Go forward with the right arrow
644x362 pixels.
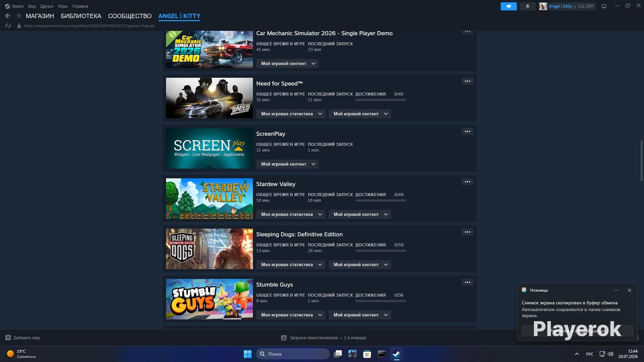tap(18, 16)
